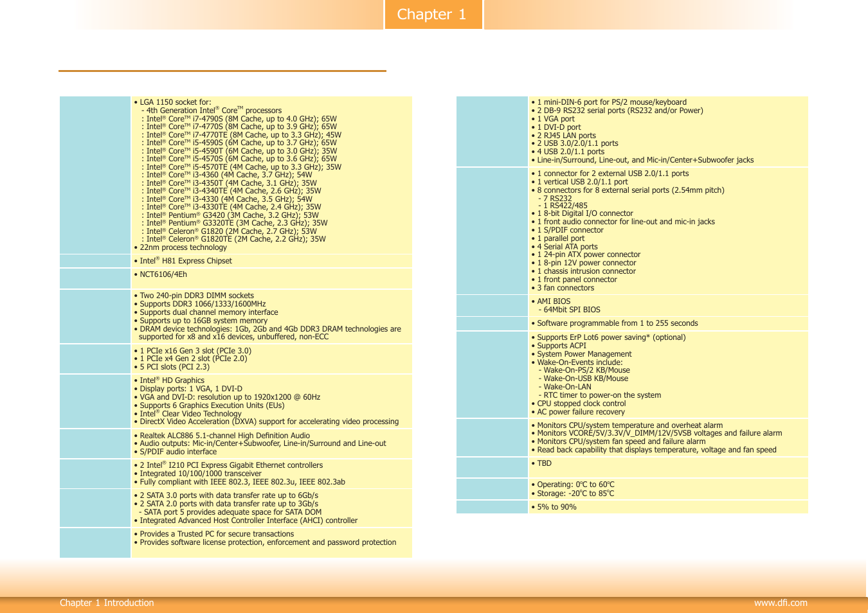Click the Chapter 1 header label
The image size is (868, 613).
pos(431,14)
